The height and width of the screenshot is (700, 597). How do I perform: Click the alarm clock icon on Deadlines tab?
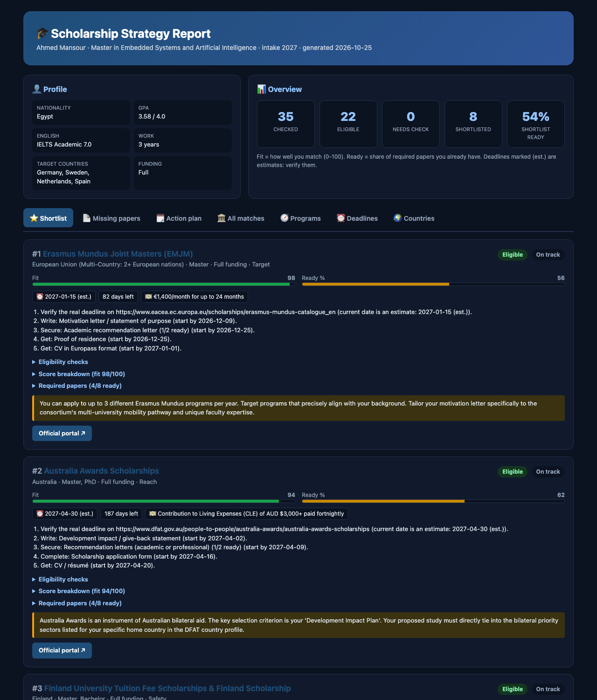point(341,218)
